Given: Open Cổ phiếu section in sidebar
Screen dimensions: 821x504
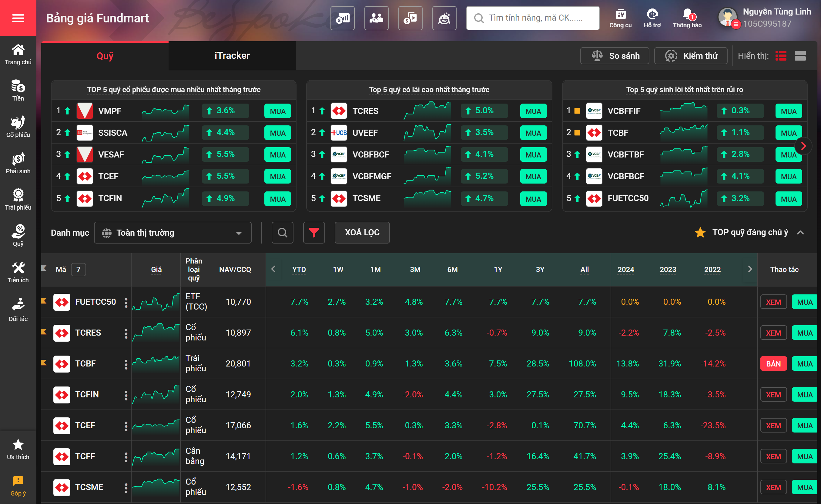Looking at the screenshot, I should pos(18,127).
